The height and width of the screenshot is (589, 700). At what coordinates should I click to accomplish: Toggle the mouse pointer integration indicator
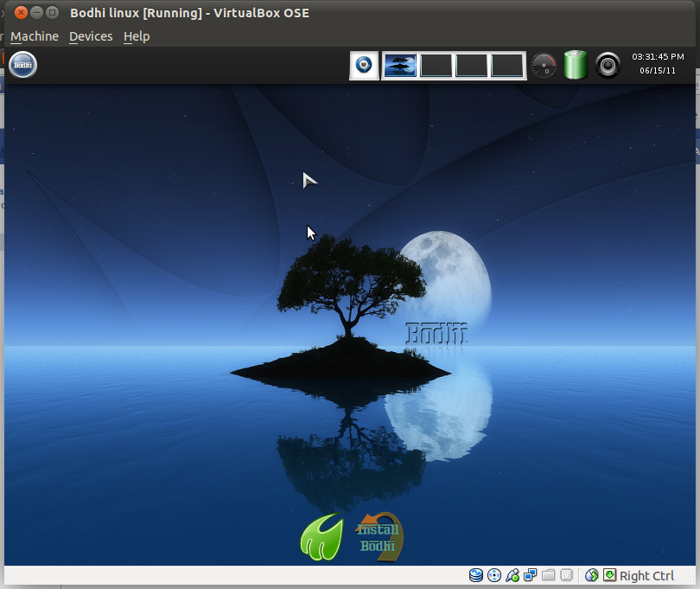[592, 575]
